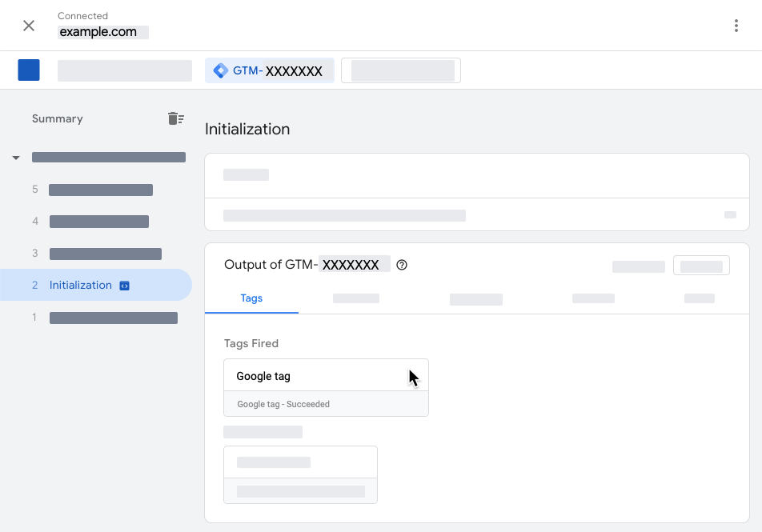Close the Tag Assistant debug session

coord(29,26)
